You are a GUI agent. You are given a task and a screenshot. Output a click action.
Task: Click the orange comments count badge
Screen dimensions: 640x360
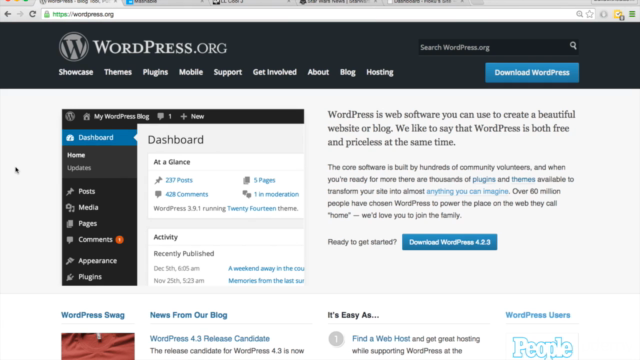click(x=119, y=240)
